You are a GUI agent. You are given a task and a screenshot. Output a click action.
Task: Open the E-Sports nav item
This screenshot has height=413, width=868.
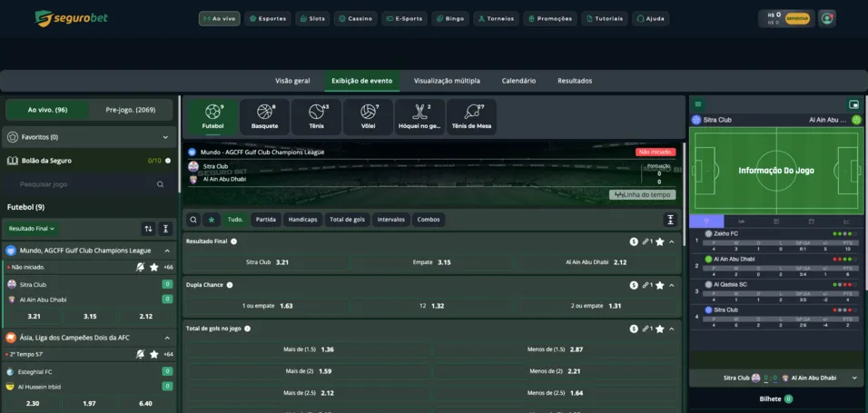coord(404,19)
